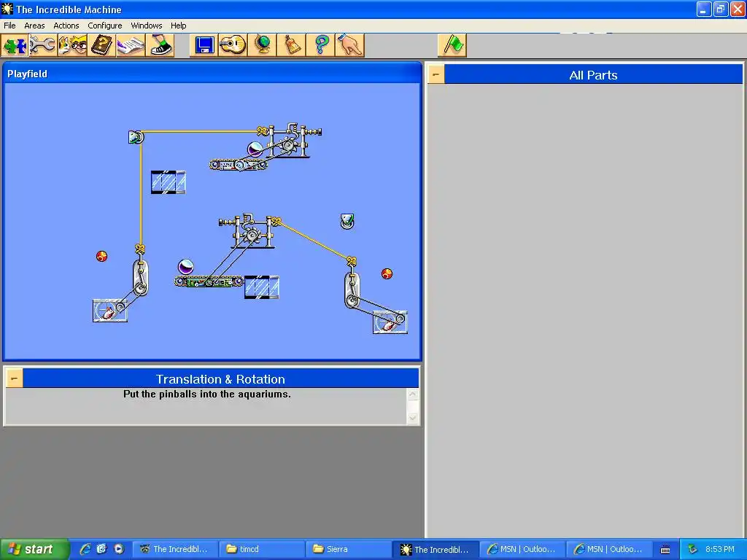The height and width of the screenshot is (560, 747).
Task: Click the keyboard icon in system tray
Action: point(665,550)
